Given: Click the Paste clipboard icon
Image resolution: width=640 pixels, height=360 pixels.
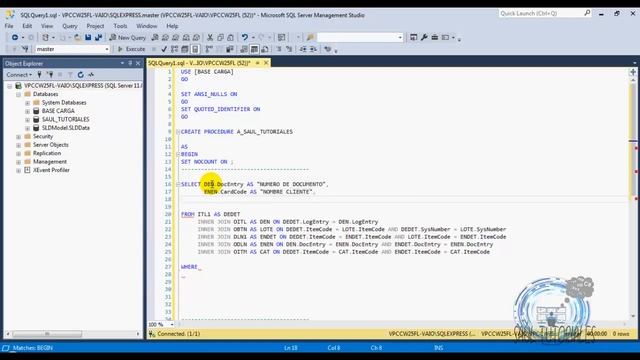Looking at the screenshot, I should (x=231, y=38).
